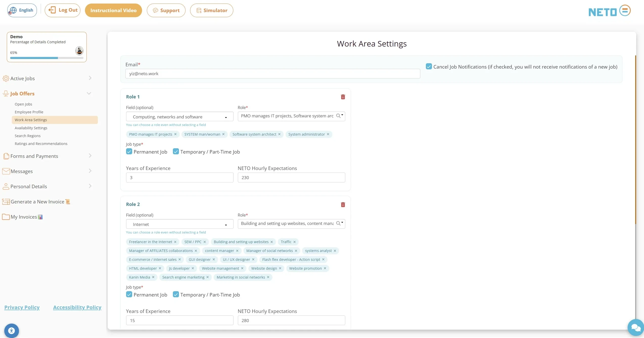Go to Open Jobs submenu item
This screenshot has height=338, width=644.
23,104
